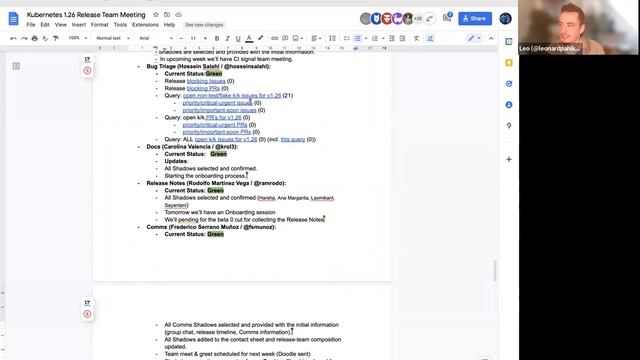The width and height of the screenshot is (640, 360).
Task: Star the Kubernetes 1.26 document
Action: 156,15
